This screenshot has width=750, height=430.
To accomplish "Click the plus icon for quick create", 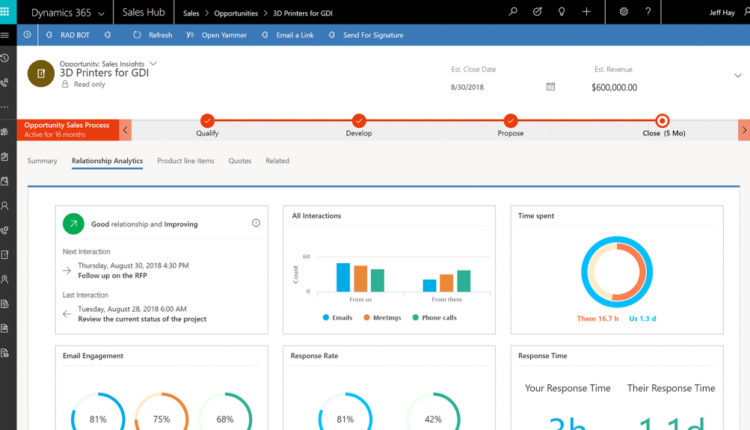I will [586, 12].
